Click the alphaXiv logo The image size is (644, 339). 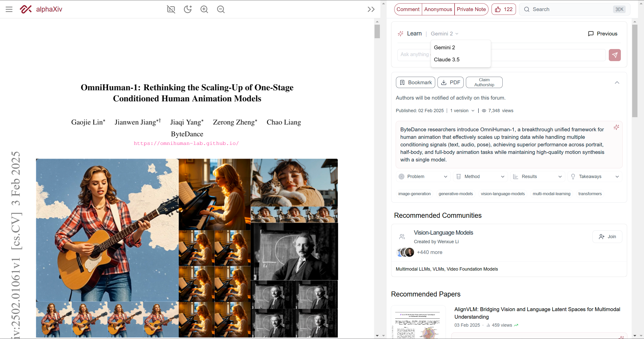41,9
